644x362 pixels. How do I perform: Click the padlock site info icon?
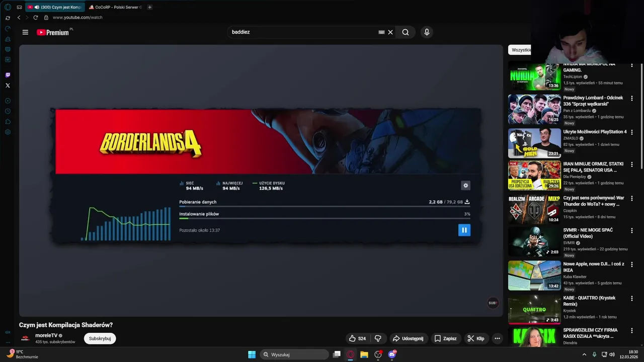pos(46,17)
